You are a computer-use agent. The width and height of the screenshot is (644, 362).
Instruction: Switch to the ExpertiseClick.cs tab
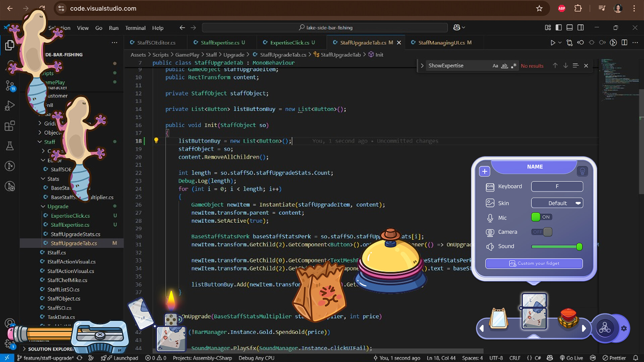pos(290,43)
